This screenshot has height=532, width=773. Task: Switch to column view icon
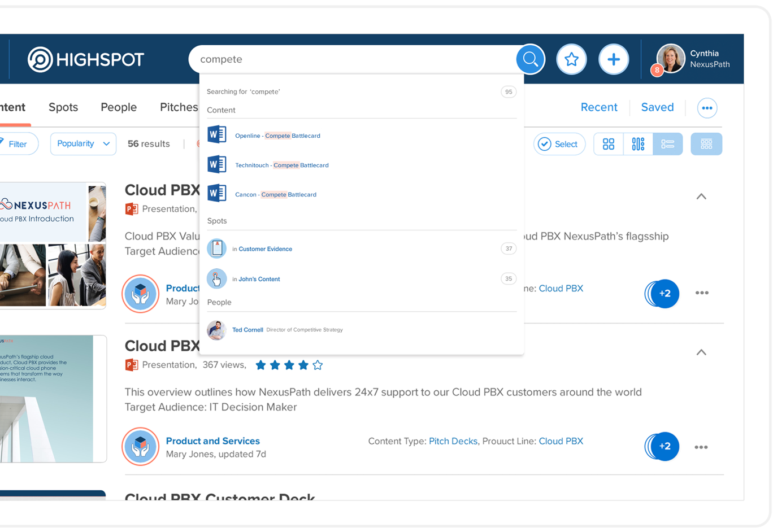point(638,144)
